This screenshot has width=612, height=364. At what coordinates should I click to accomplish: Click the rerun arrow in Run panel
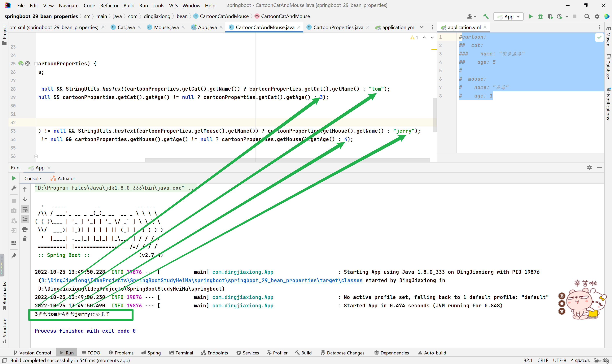coord(14,178)
